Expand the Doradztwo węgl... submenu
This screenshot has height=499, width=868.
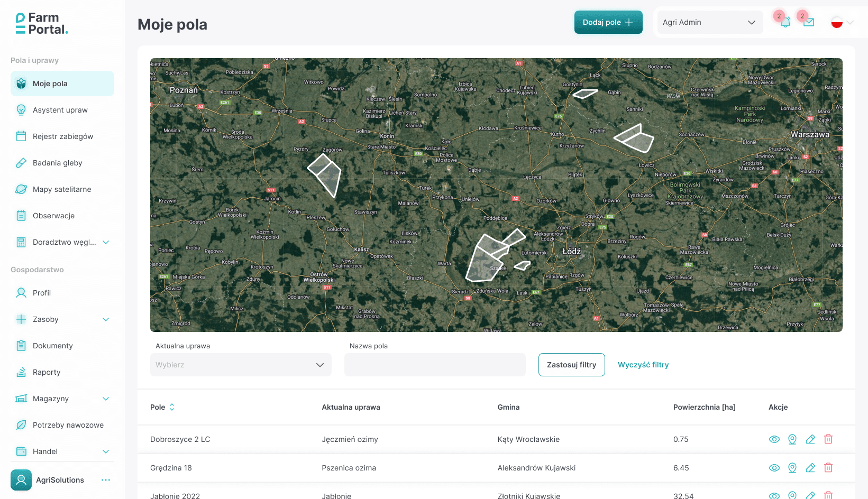[x=106, y=242]
